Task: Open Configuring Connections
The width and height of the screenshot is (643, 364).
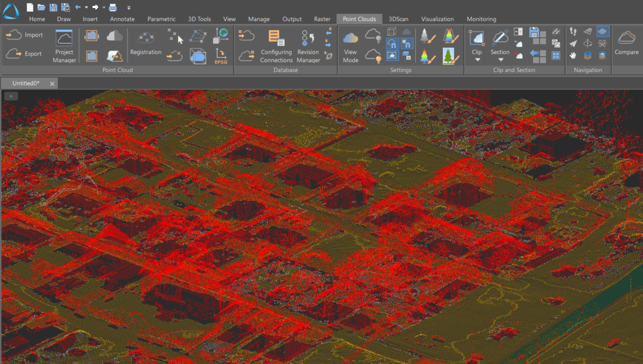Action: pyautogui.click(x=276, y=46)
